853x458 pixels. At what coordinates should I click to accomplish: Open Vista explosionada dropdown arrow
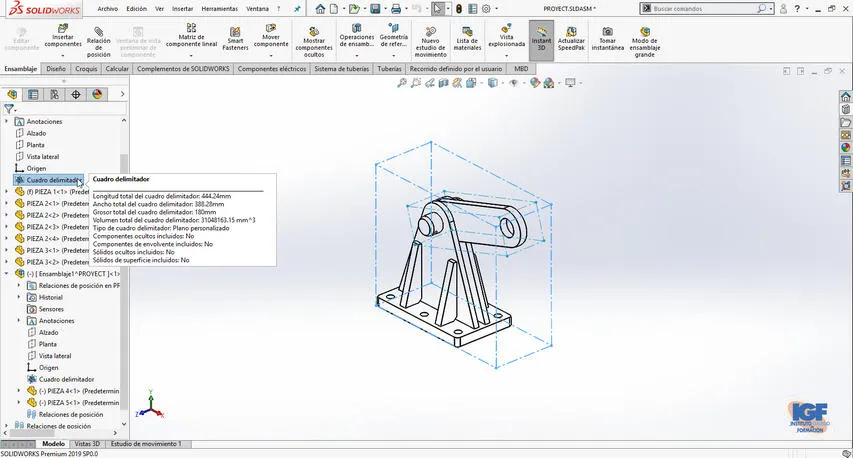click(x=506, y=55)
